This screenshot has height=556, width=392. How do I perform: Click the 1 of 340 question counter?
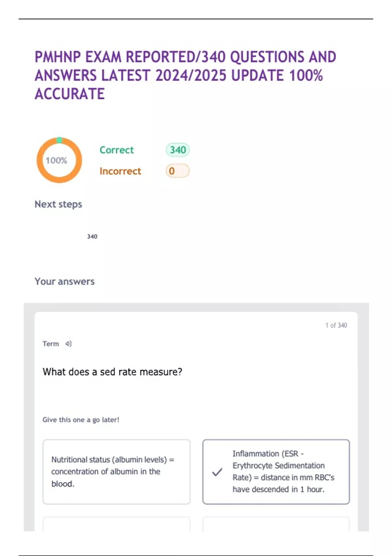(x=336, y=325)
